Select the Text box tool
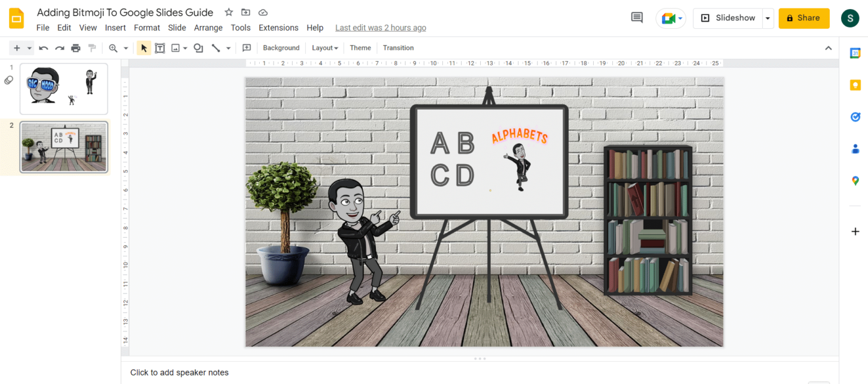This screenshot has height=384, width=868. click(160, 48)
